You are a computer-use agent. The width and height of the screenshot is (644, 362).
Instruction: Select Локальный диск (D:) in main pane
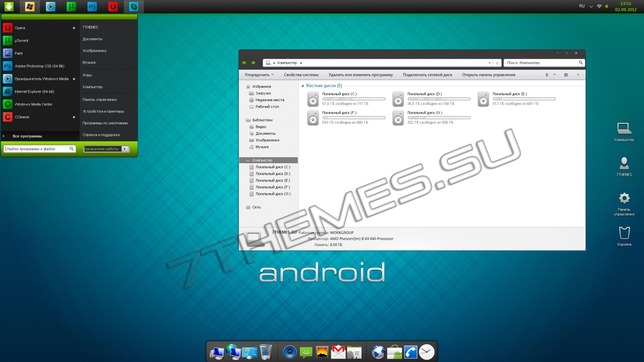point(431,99)
